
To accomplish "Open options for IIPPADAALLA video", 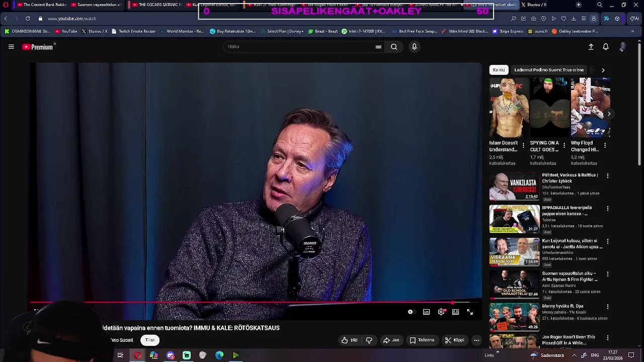I will tap(607, 209).
